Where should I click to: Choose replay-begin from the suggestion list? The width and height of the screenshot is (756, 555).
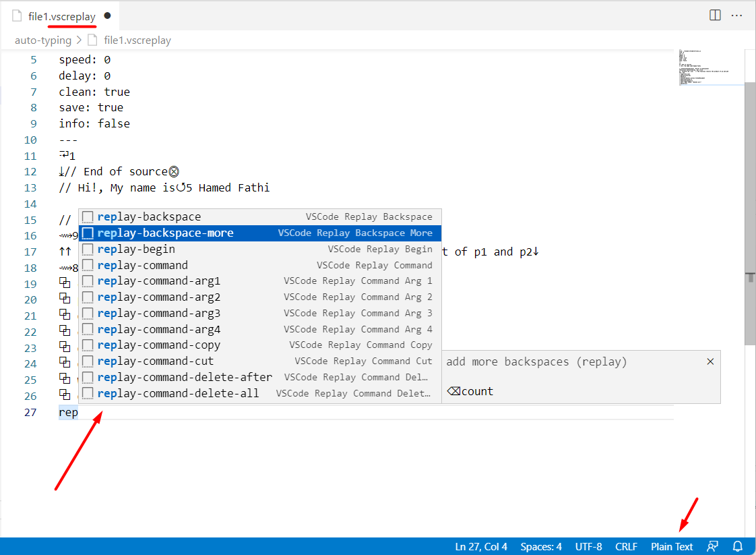click(260, 249)
